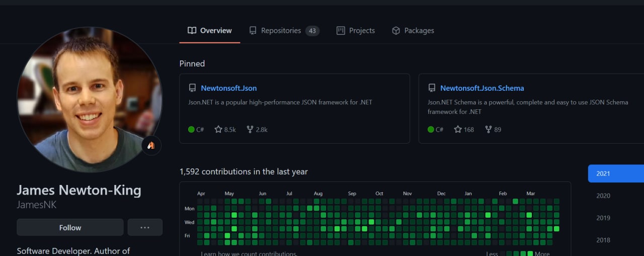Click the Aug month label in the graph
This screenshot has width=644, height=256.
[318, 194]
